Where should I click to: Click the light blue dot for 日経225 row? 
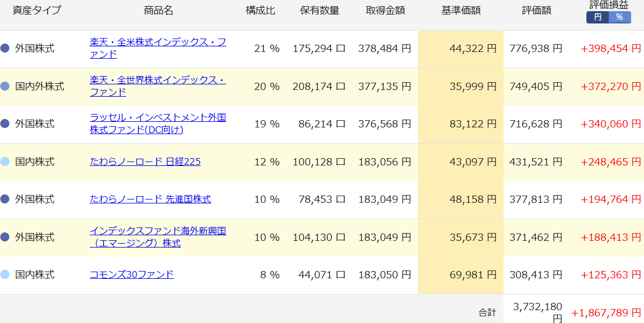[5, 161]
